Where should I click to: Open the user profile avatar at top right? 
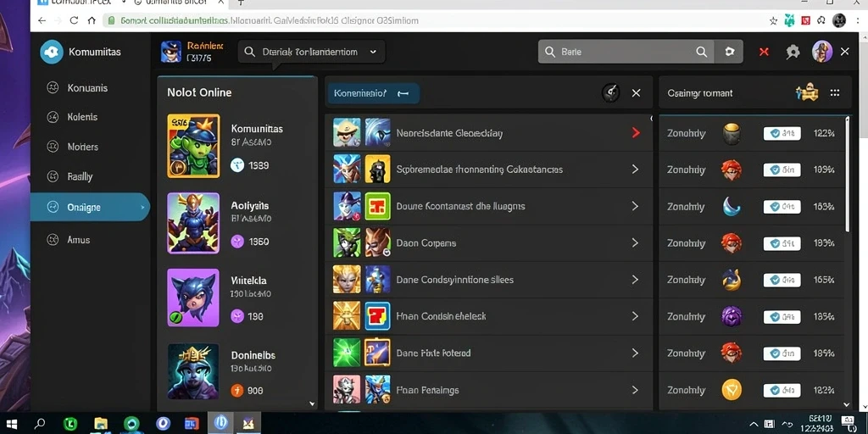(822, 52)
